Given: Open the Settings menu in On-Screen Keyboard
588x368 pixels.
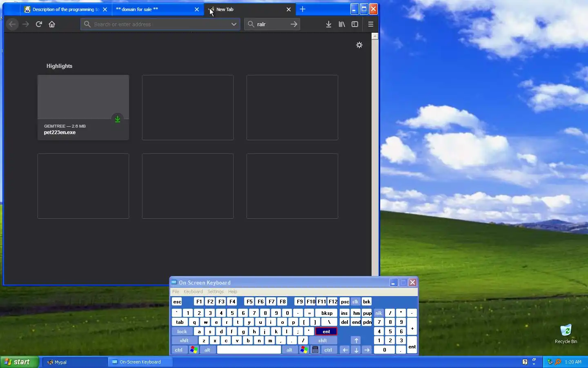Looking at the screenshot, I should click(216, 292).
